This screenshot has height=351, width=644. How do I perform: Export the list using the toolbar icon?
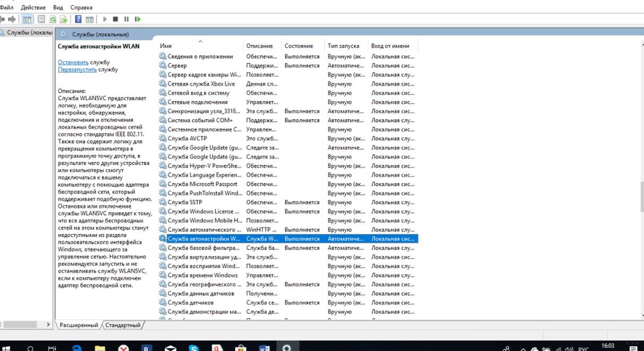click(x=64, y=19)
